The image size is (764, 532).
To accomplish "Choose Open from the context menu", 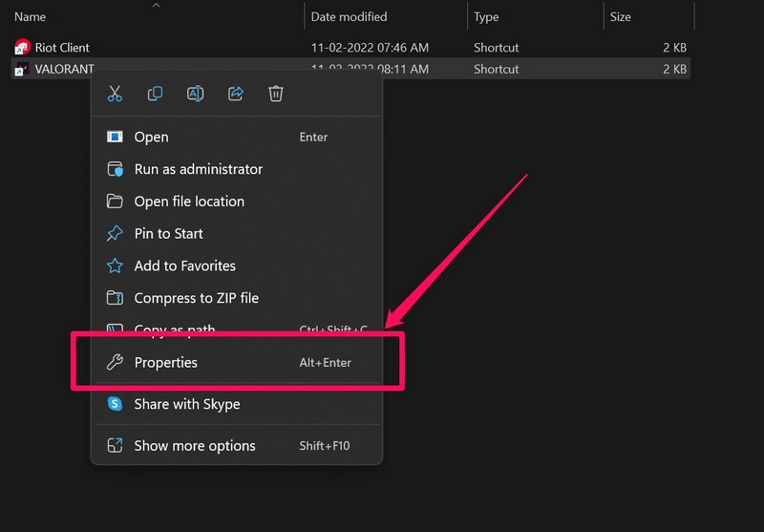I will pyautogui.click(x=151, y=138).
